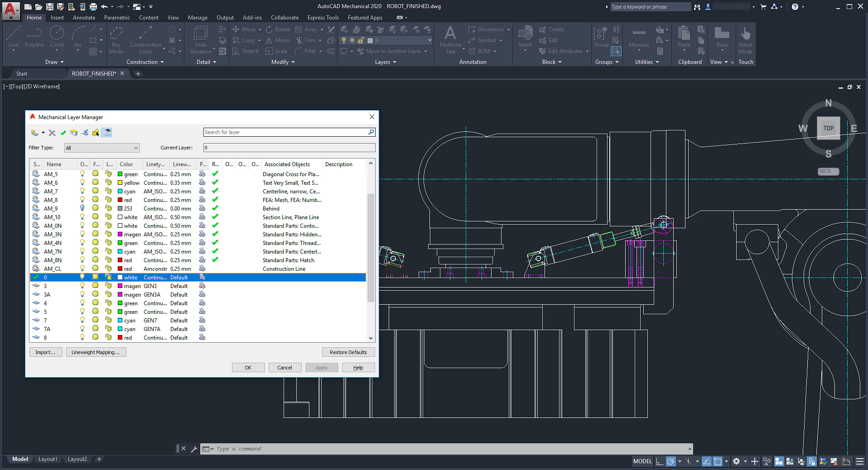Switch to the Layout1 tab

coord(48,459)
